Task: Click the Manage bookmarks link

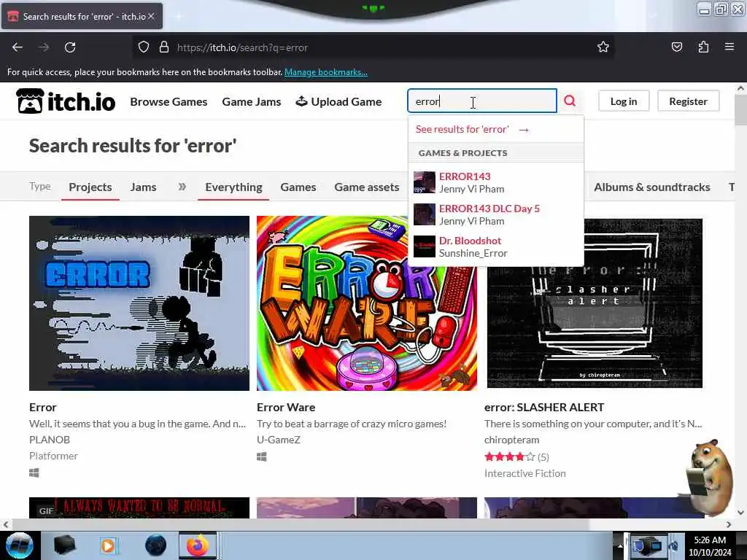Action: point(326,72)
